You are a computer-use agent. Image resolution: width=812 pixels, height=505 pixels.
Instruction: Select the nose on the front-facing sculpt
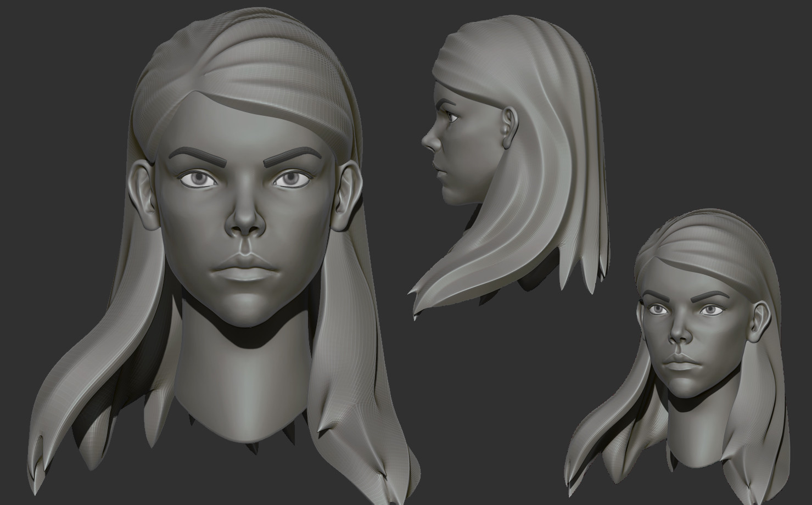[x=244, y=222]
